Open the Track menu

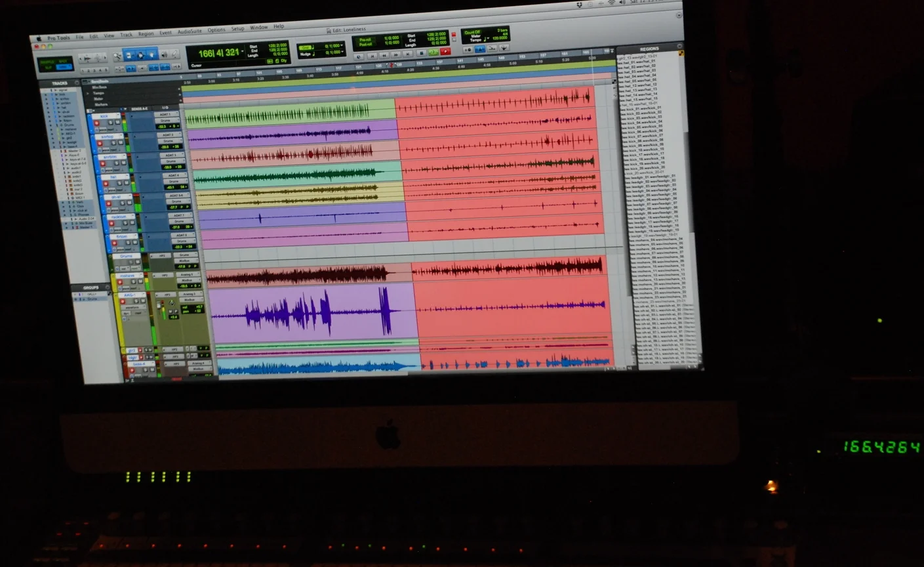coord(127,35)
